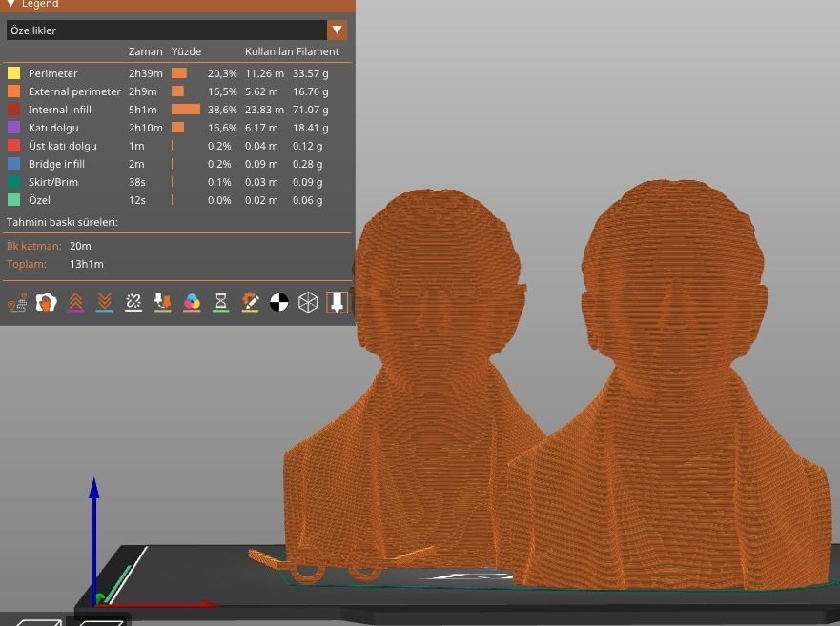Toggle External perimeter feature visibility

coord(74,91)
